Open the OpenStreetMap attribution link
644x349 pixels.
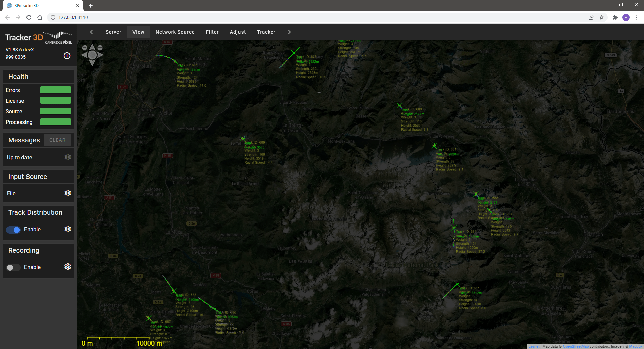(x=575, y=346)
